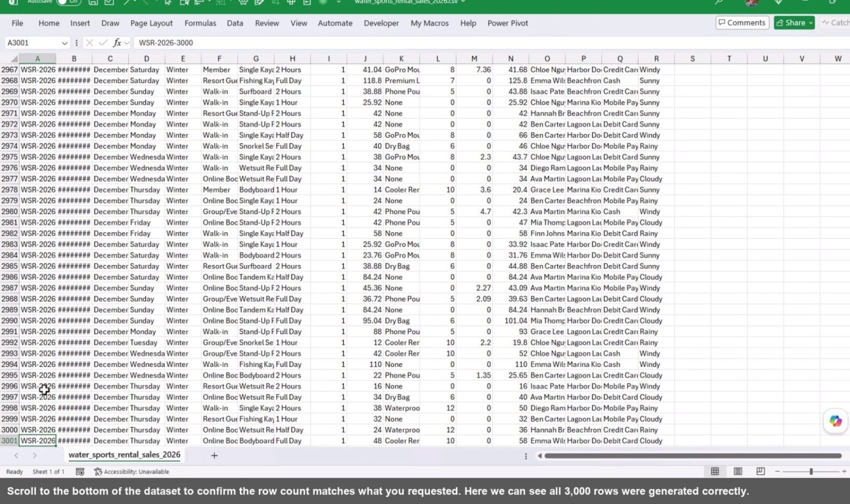Click the Insert Function fx icon
Screen dimensions: 850x504
point(117,43)
